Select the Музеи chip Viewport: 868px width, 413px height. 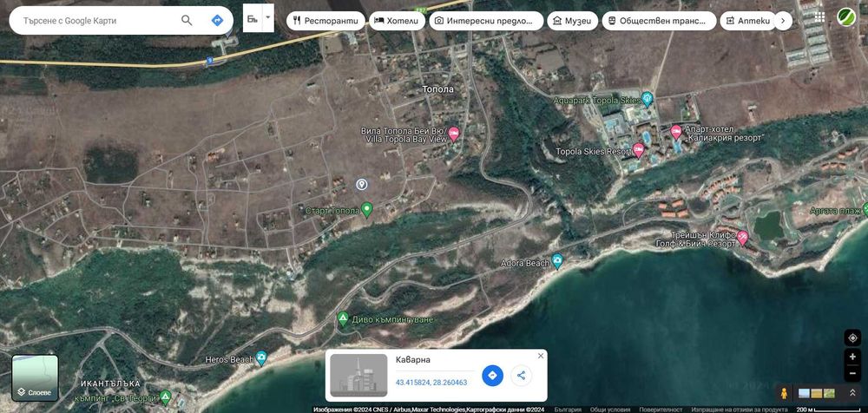[x=572, y=21]
